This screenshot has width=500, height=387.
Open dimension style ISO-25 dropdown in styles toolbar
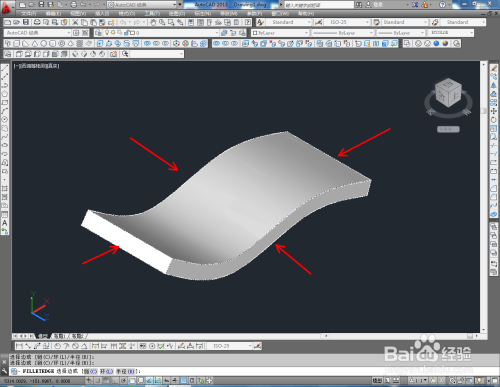347,22
